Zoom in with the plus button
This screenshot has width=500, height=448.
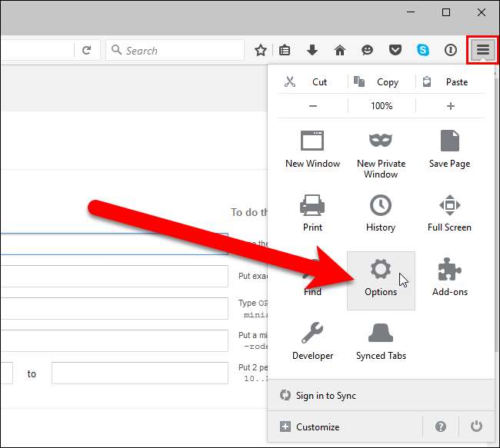(450, 106)
